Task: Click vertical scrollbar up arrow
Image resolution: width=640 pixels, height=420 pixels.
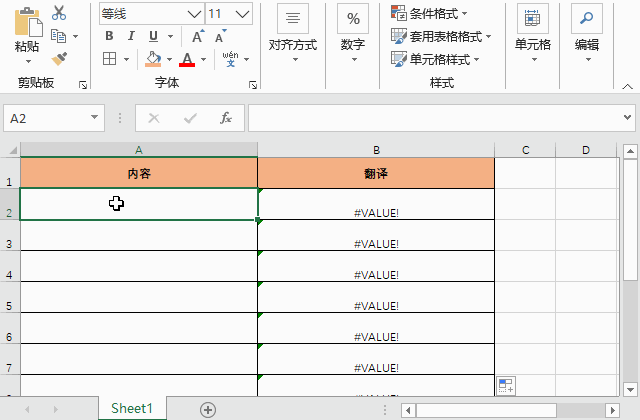Action: click(631, 151)
